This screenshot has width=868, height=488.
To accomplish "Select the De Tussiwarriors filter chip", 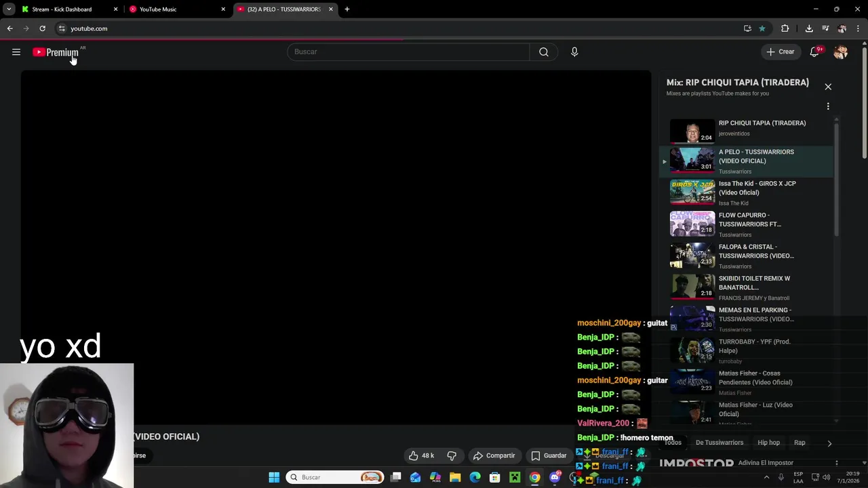I will 719,443.
